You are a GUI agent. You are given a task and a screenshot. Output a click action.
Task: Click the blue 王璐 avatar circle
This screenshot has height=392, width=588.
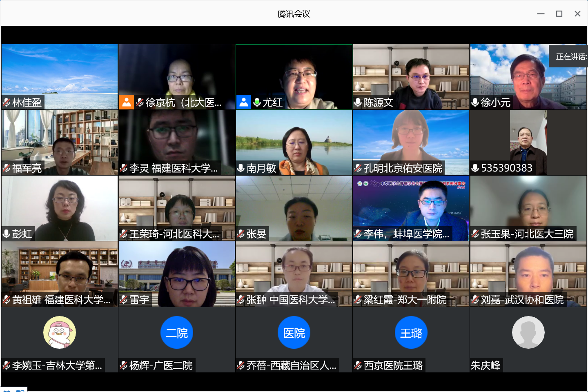coord(411,332)
